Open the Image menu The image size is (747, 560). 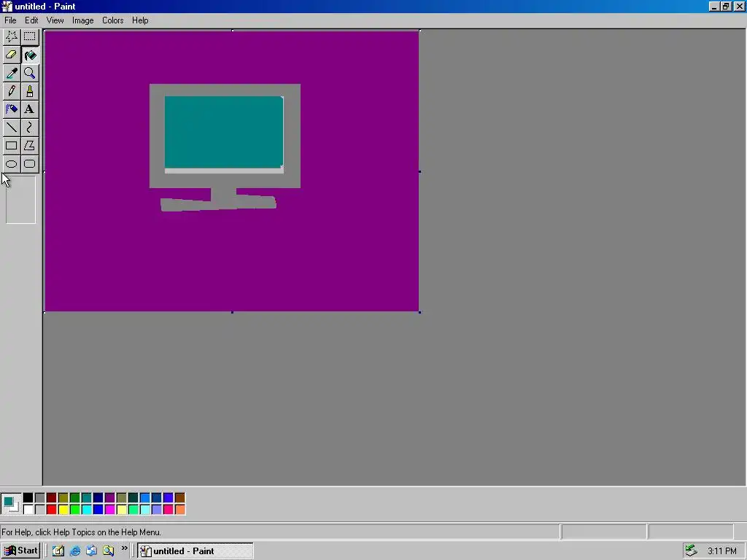83,20
